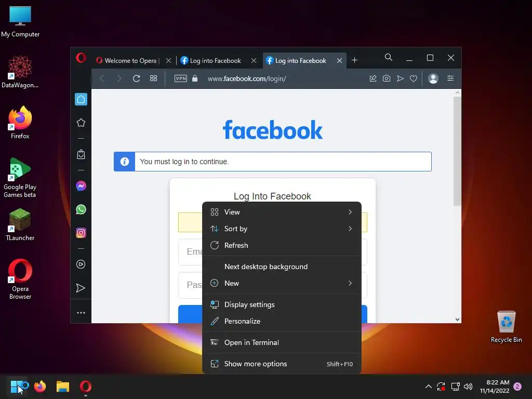
Task: Open sidebar setup three dots
Action: [81, 313]
